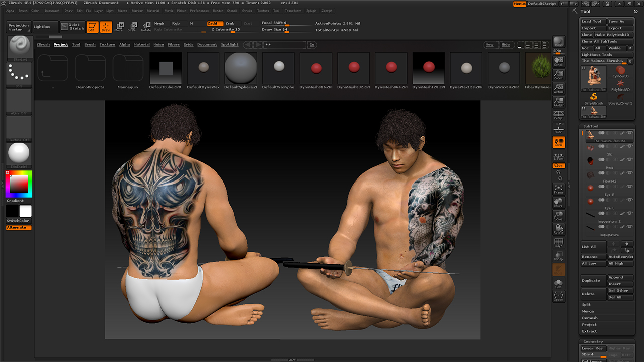Image resolution: width=644 pixels, height=362 pixels.
Task: Expand the Project sub-menu
Action: click(589, 325)
